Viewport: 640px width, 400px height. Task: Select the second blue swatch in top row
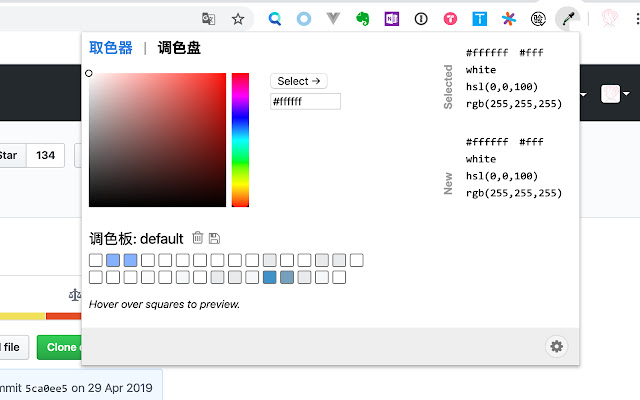point(130,260)
